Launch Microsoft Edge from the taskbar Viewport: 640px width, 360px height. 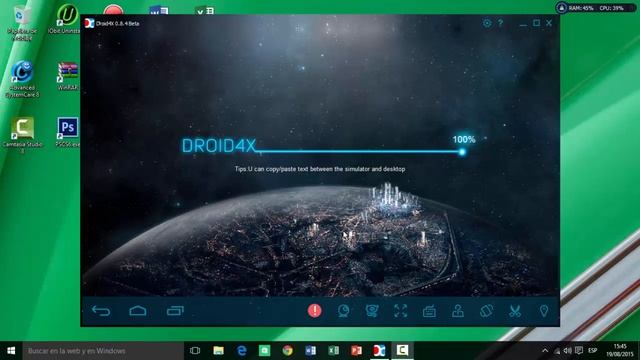[242, 351]
